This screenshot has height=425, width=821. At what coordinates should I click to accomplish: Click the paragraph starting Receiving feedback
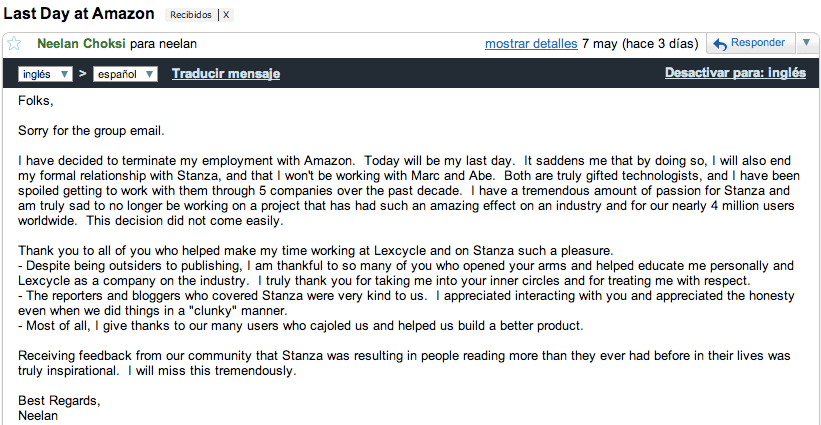click(404, 363)
